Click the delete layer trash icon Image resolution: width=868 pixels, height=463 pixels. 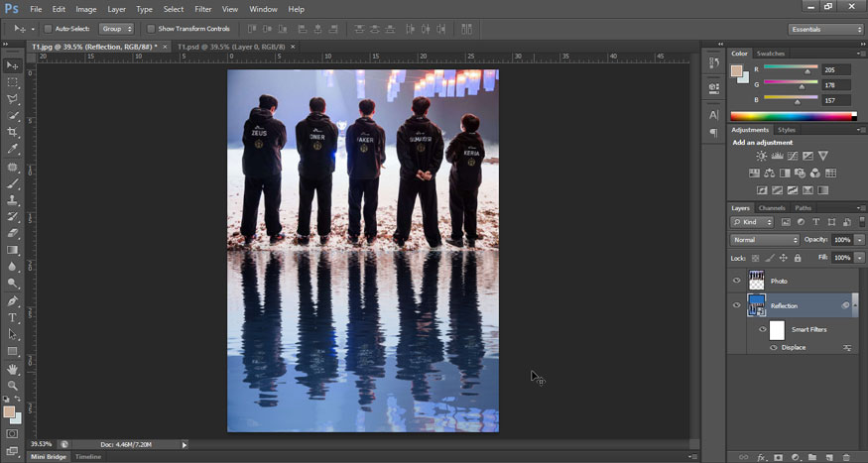[848, 457]
